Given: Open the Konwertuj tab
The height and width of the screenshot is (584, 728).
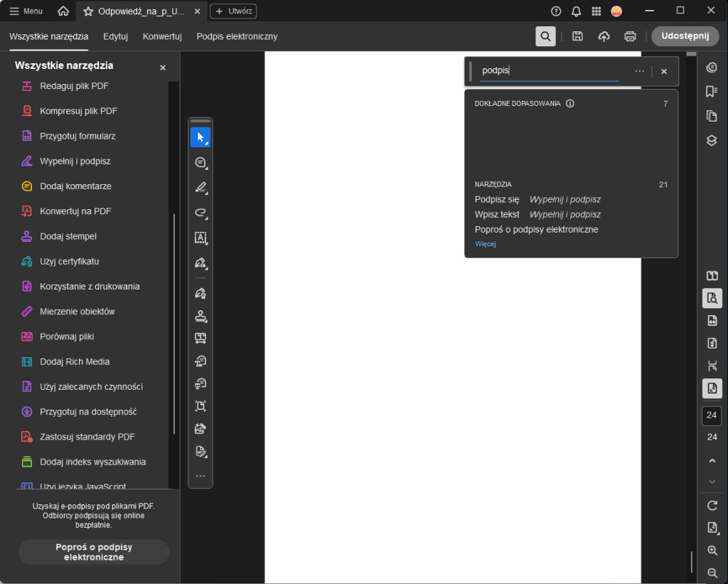Looking at the screenshot, I should coord(162,36).
